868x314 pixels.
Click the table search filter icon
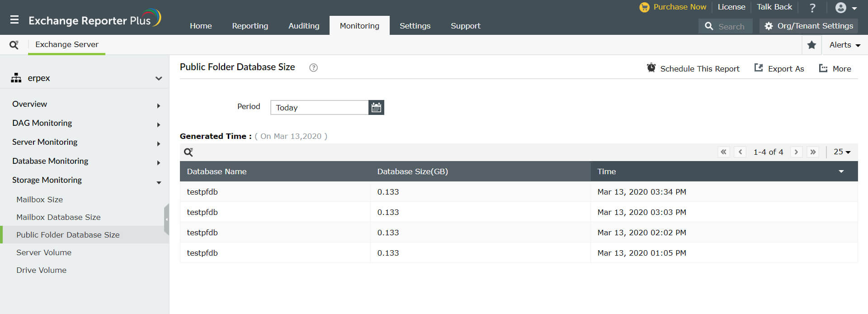[189, 152]
